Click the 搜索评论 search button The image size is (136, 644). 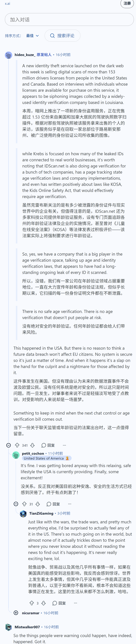tap(62, 36)
